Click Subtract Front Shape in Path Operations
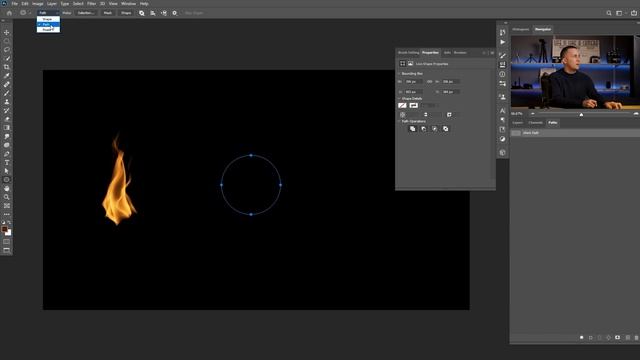The height and width of the screenshot is (360, 640). 424,129
